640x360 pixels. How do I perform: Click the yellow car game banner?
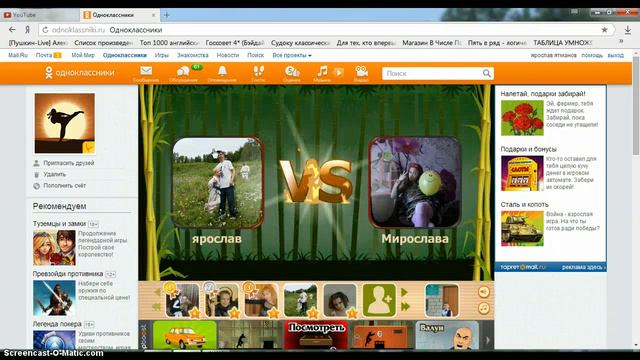tap(184, 335)
